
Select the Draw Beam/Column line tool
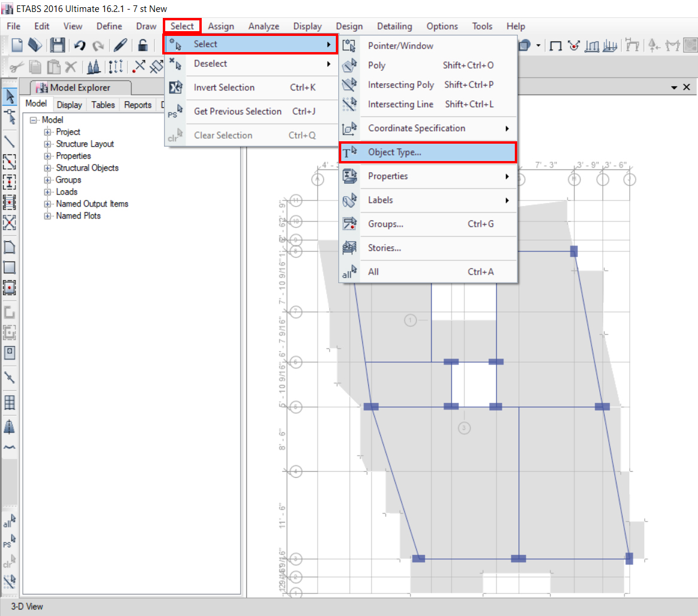(x=10, y=141)
